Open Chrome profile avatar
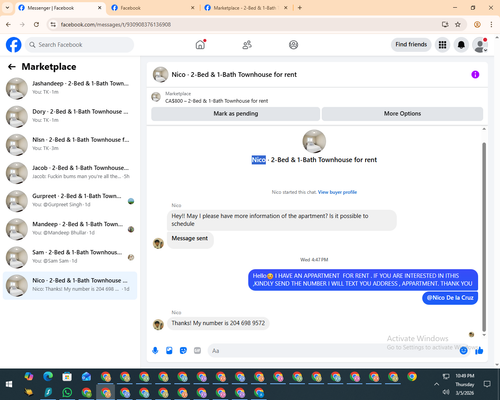The height and width of the screenshot is (400, 500). (477, 24)
